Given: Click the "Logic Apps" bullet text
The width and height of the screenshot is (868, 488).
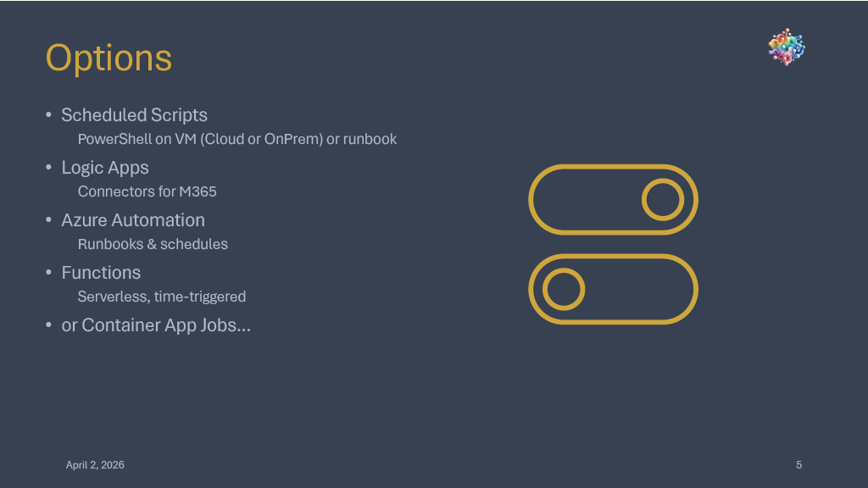Looking at the screenshot, I should pos(105,168).
